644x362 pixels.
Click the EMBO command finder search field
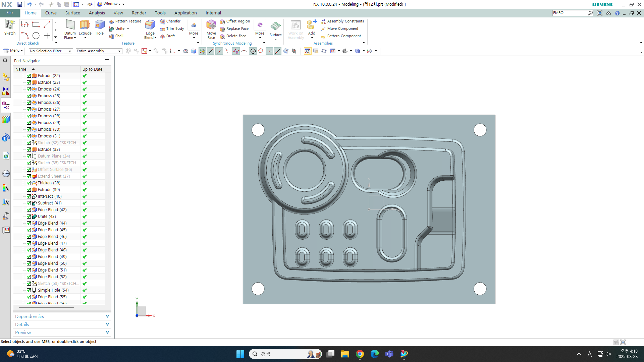coord(570,13)
